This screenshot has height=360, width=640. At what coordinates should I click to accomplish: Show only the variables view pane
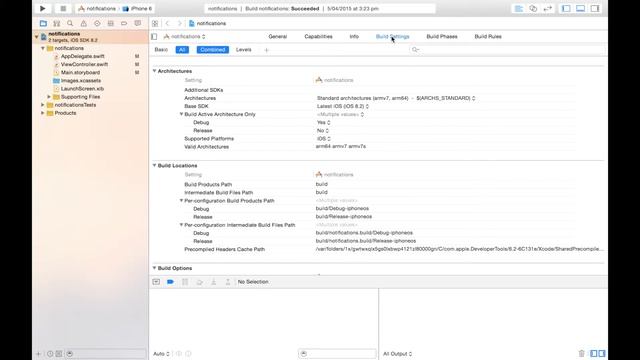pos(594,353)
